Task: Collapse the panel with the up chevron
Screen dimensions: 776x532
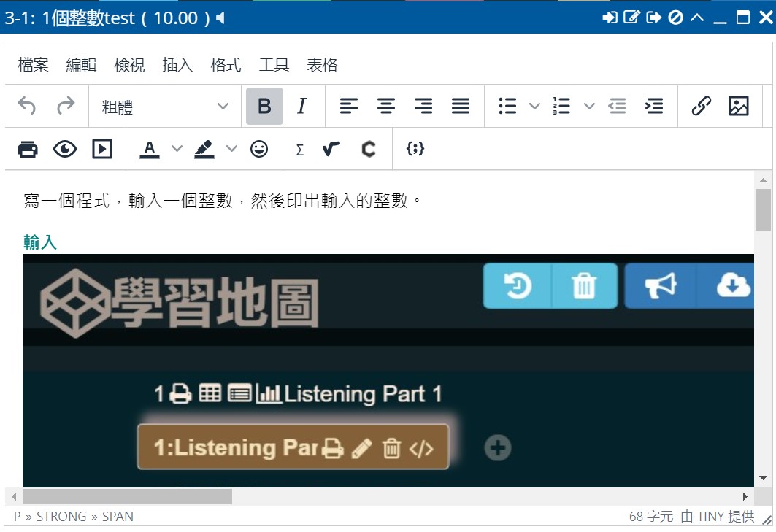Action: tap(697, 18)
